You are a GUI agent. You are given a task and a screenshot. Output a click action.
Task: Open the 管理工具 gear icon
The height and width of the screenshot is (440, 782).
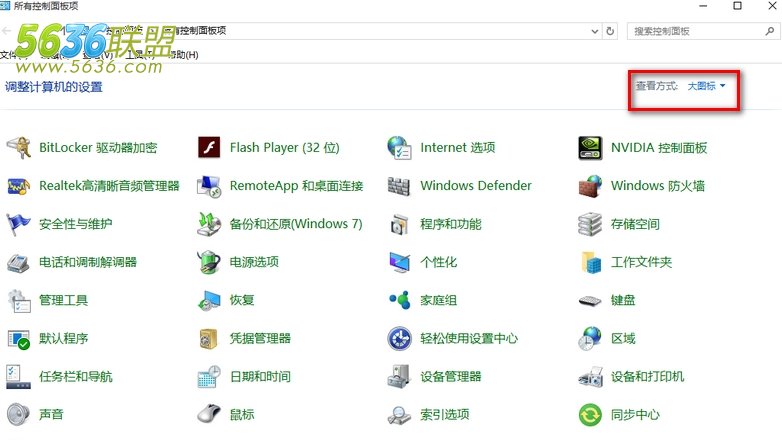[19, 300]
